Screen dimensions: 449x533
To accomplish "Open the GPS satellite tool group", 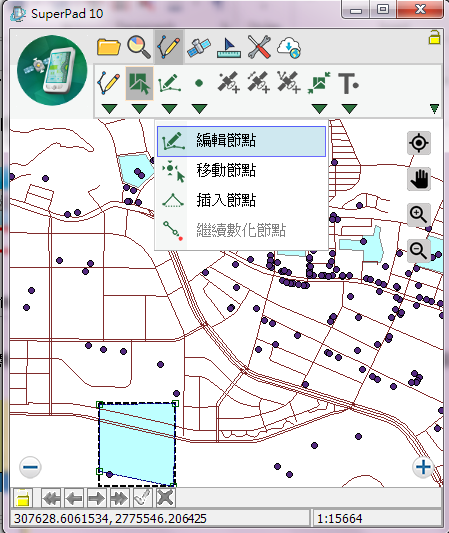I will point(199,47).
